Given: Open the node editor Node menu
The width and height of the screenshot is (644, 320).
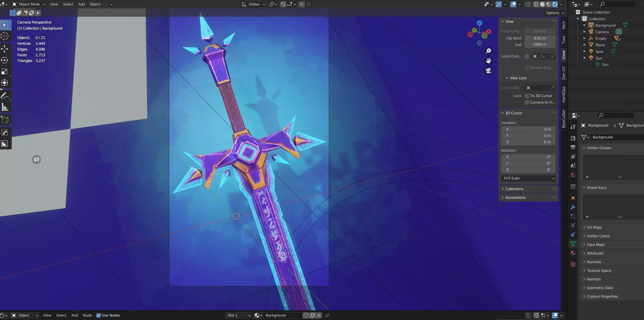Looking at the screenshot, I should pos(87,315).
